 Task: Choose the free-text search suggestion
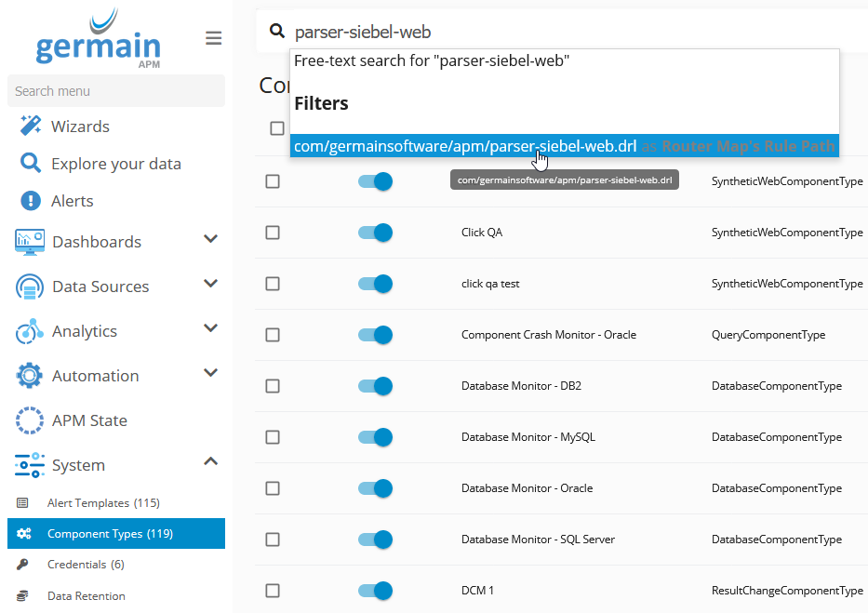432,61
